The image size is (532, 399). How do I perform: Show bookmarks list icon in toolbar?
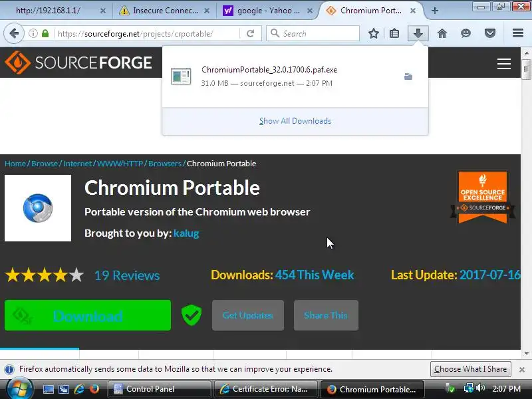coord(394,34)
